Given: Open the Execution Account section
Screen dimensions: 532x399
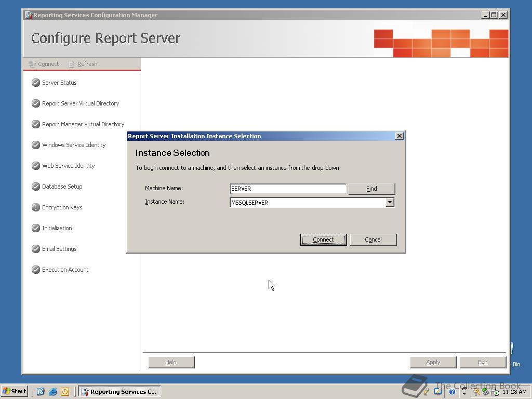Looking at the screenshot, I should tap(65, 270).
